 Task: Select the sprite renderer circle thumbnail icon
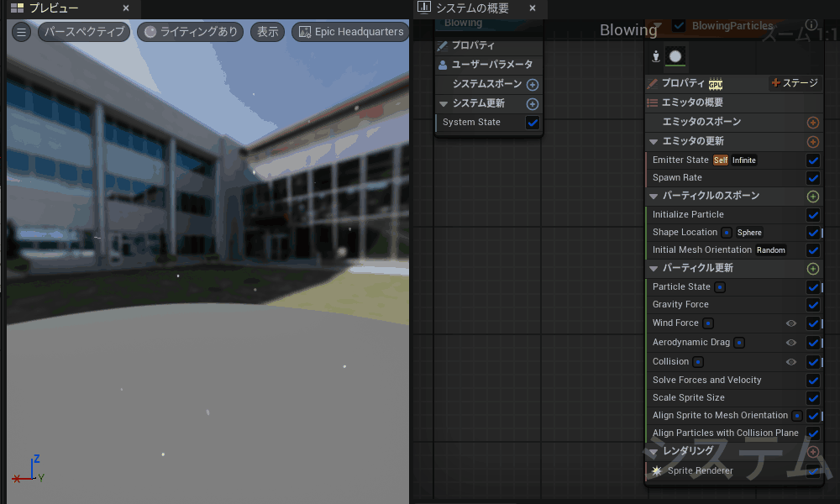click(675, 56)
